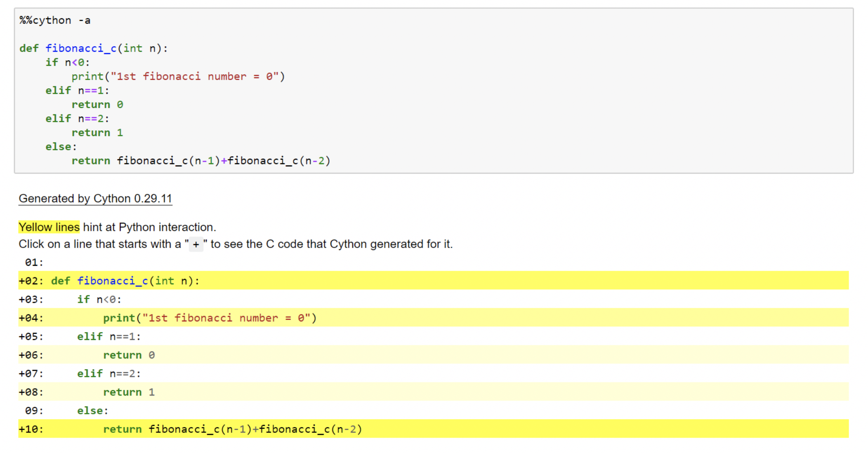Click the '+' symbol in the instructions text
The height and width of the screenshot is (453, 868).
[x=196, y=245]
